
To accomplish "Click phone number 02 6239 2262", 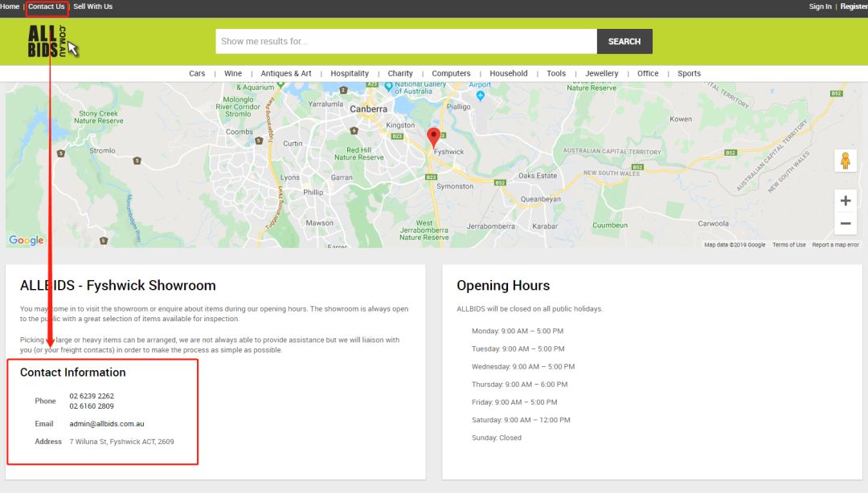I will coord(92,396).
